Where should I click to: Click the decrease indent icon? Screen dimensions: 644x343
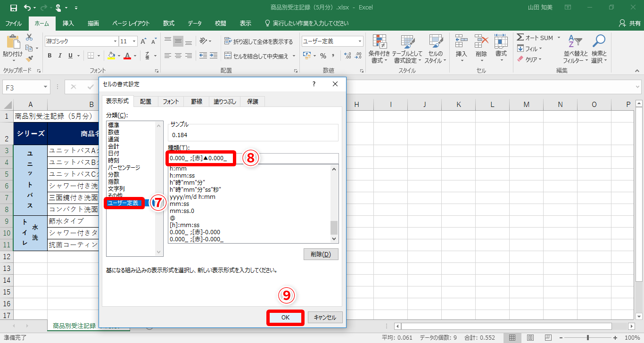[203, 56]
